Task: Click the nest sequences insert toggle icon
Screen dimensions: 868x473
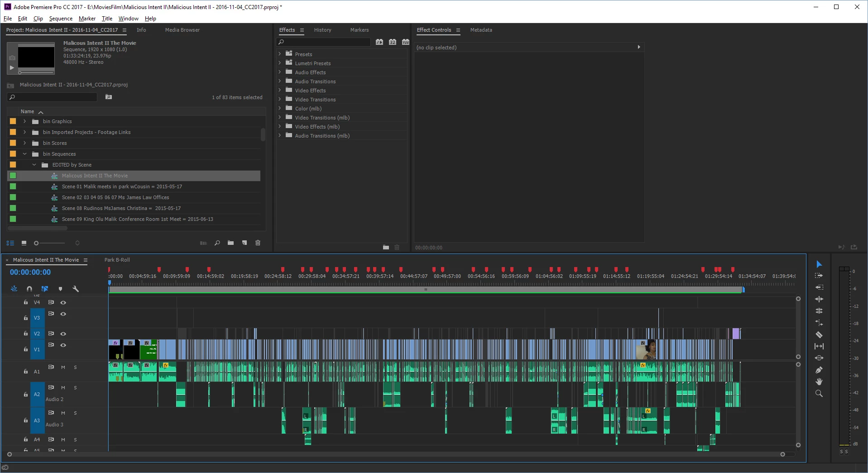Action: coord(14,289)
